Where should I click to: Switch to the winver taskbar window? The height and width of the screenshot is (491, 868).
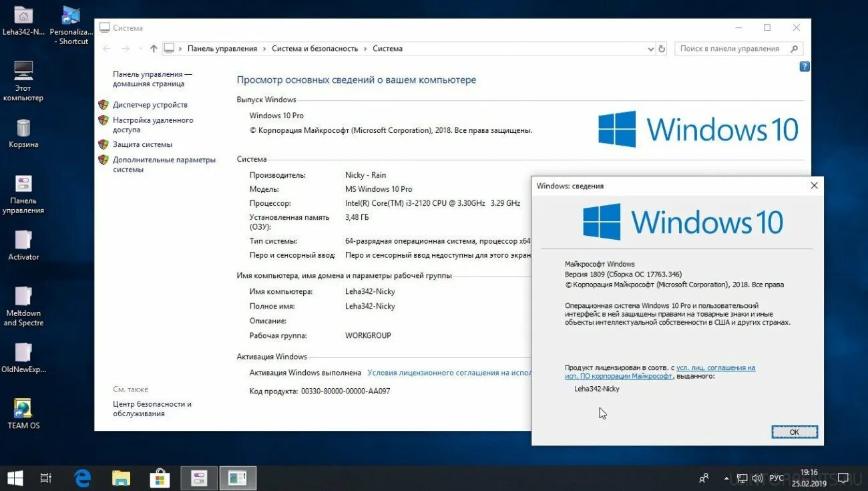click(238, 478)
